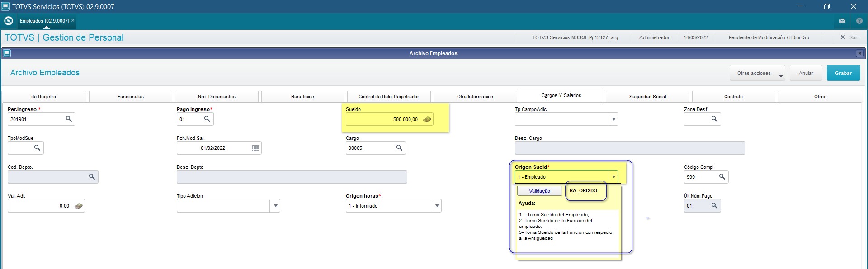Click the Desc. Cargo field
868x269 pixels.
click(630, 148)
